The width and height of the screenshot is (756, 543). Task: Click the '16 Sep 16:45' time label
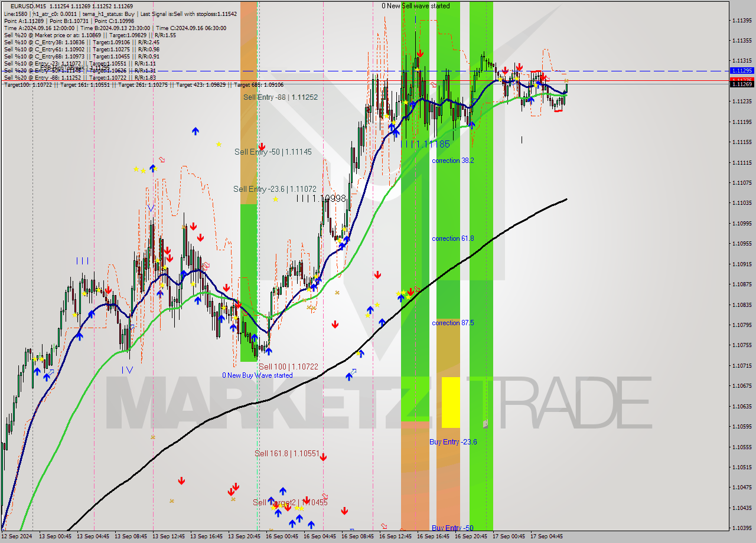pos(432,537)
